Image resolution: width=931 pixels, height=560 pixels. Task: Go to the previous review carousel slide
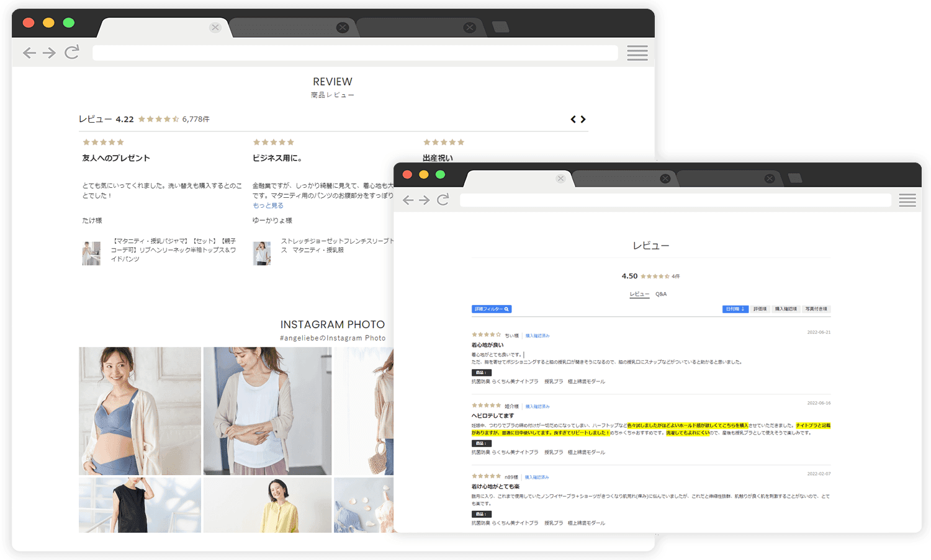coord(573,119)
